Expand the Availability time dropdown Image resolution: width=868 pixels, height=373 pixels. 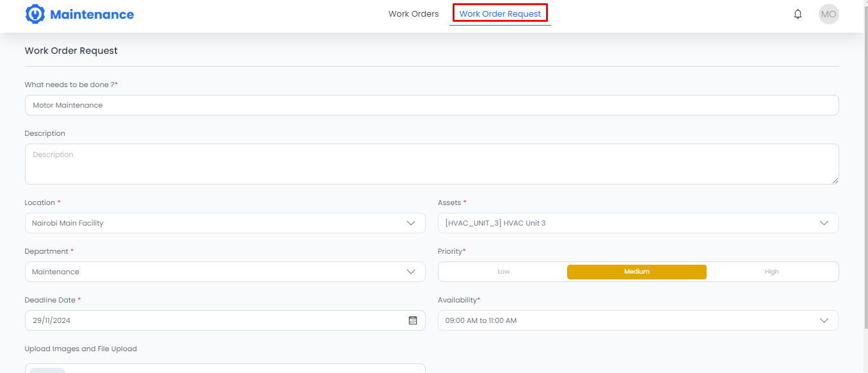[638, 320]
